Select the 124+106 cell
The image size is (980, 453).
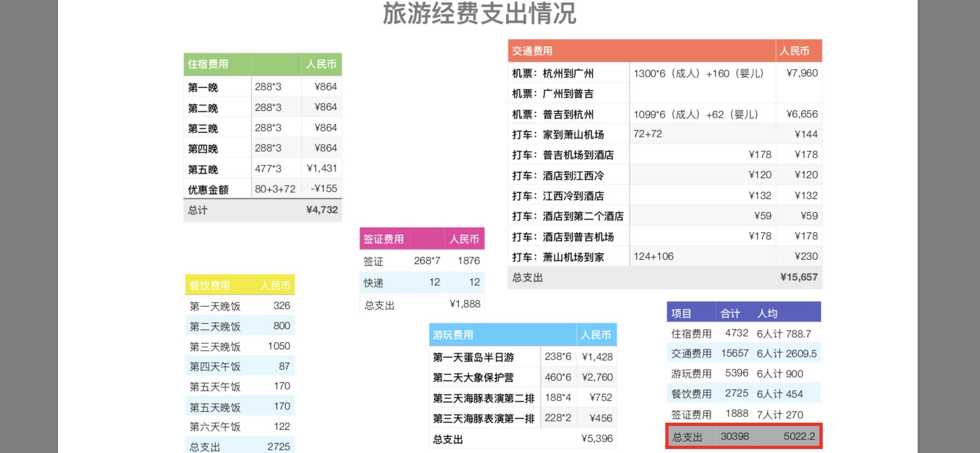pyautogui.click(x=654, y=257)
